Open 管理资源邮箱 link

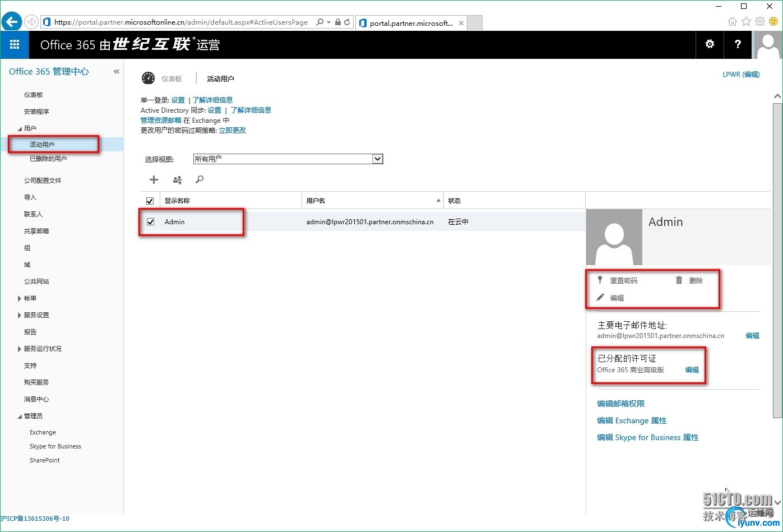pyautogui.click(x=161, y=121)
